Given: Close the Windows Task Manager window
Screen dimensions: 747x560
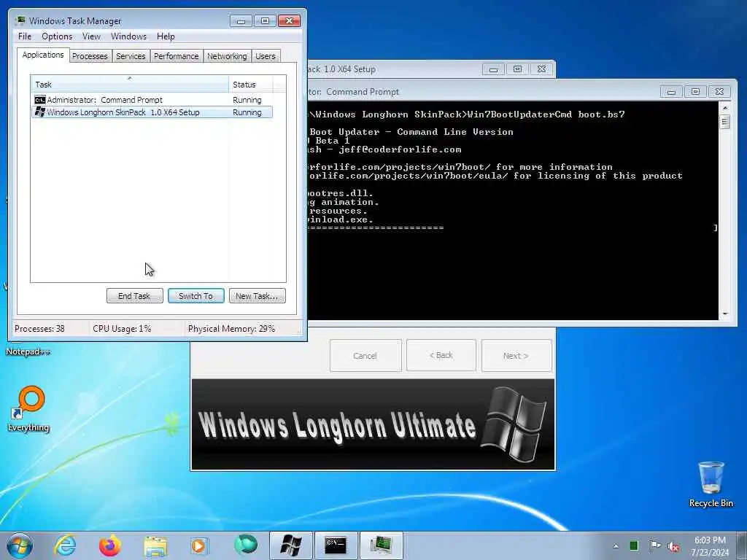Looking at the screenshot, I should pyautogui.click(x=289, y=20).
